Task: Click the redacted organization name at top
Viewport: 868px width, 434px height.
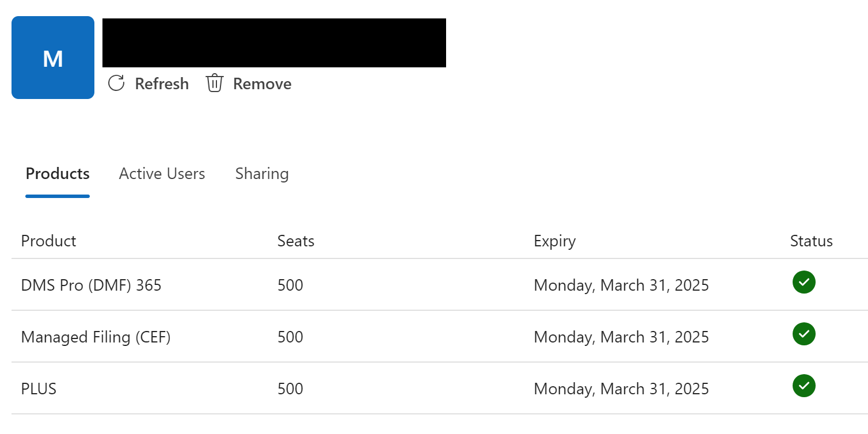Action: click(x=274, y=43)
